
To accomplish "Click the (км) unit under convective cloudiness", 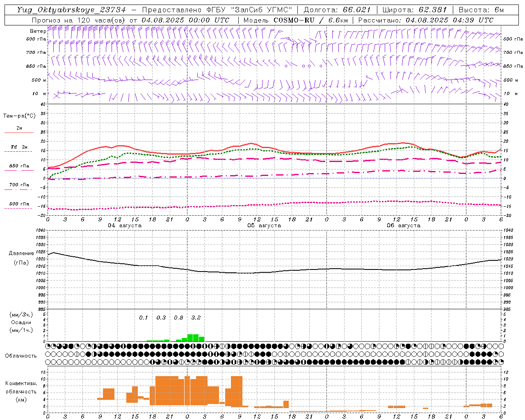I will tap(21, 399).
